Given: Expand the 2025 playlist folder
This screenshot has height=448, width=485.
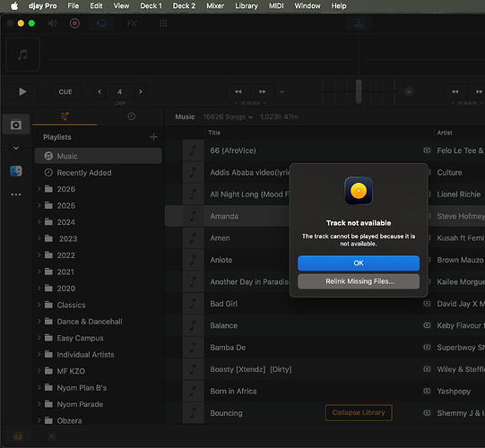Looking at the screenshot, I should tap(39, 205).
